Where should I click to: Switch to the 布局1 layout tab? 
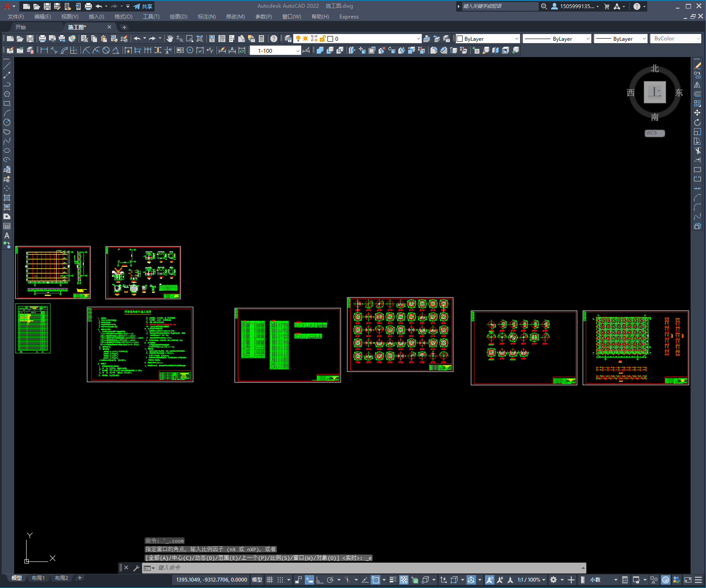tap(38, 578)
